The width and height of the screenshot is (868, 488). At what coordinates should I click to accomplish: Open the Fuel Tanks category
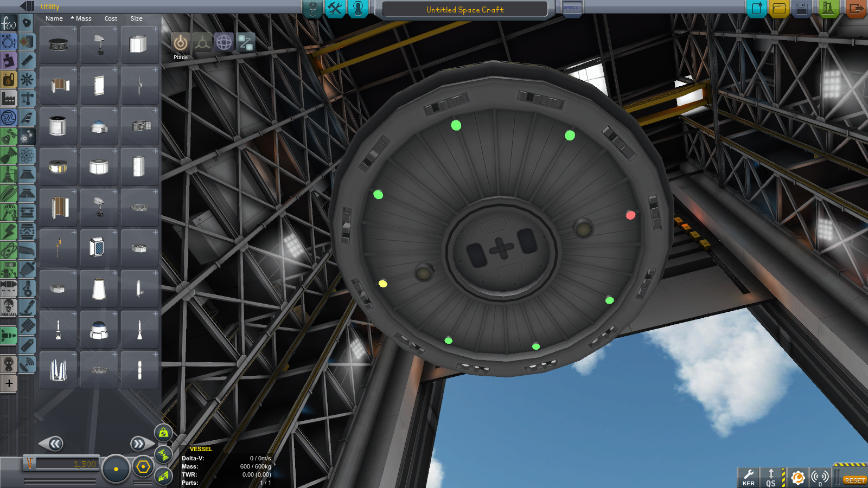pyautogui.click(x=27, y=42)
